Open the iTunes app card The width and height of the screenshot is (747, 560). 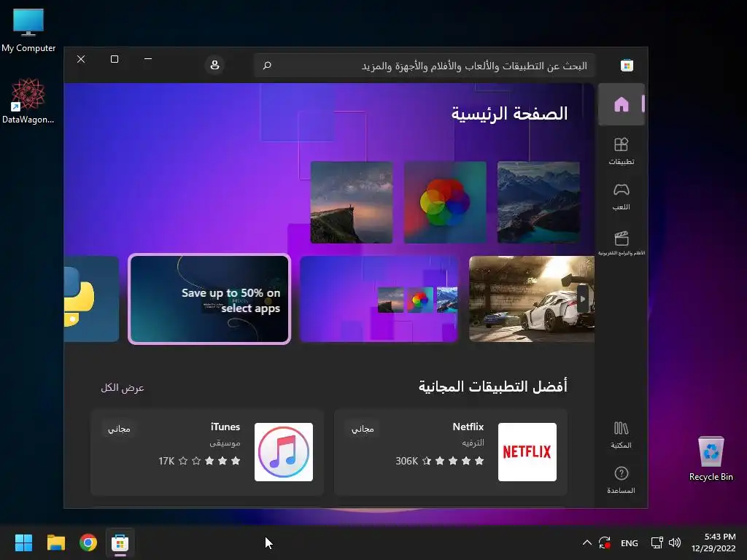coord(207,452)
